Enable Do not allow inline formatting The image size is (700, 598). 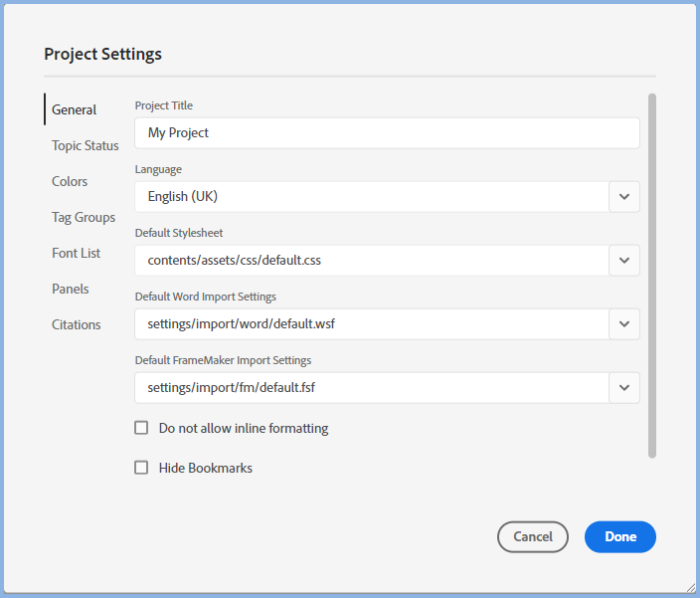tap(141, 428)
